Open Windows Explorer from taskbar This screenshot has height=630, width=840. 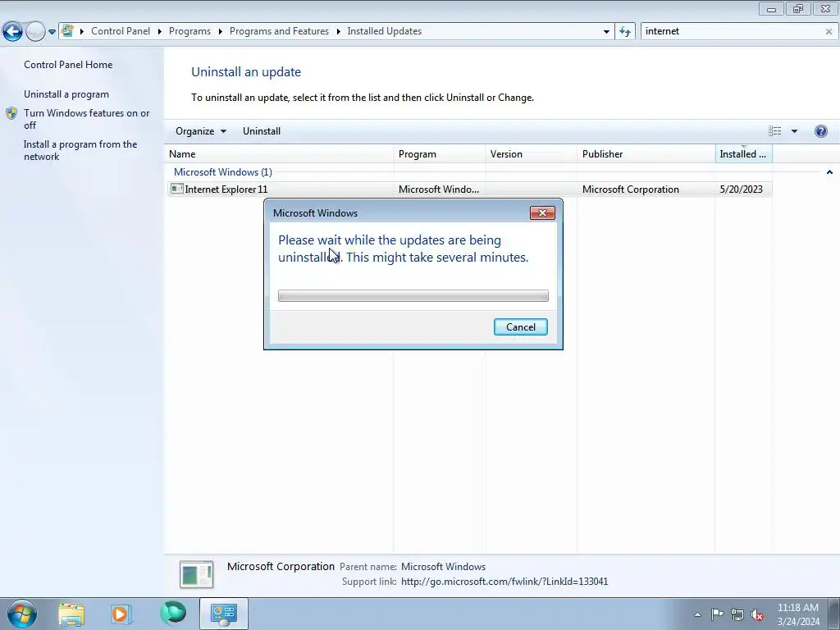(71, 614)
